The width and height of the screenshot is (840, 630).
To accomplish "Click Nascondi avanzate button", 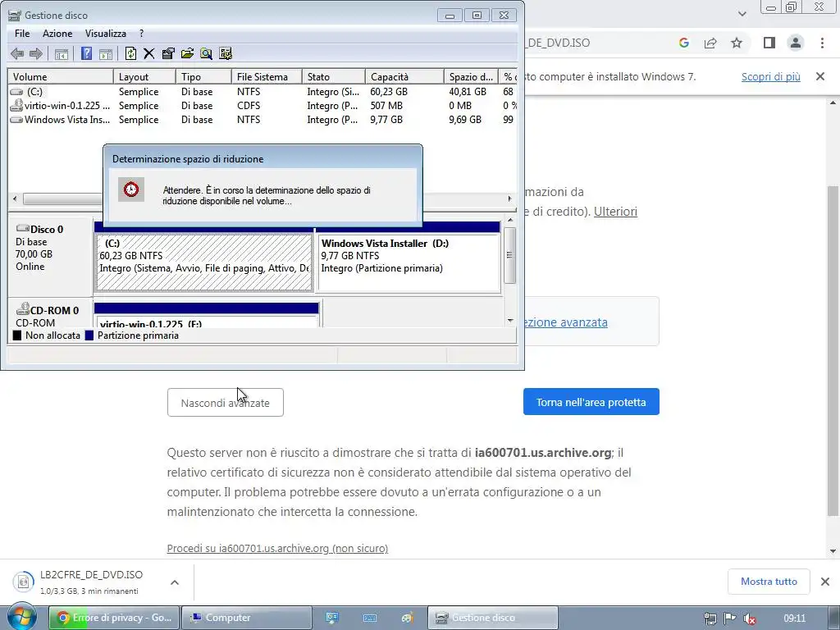I will tap(225, 402).
